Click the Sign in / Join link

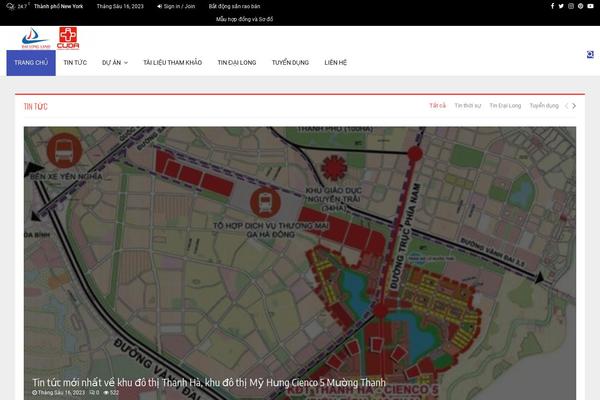tap(176, 6)
